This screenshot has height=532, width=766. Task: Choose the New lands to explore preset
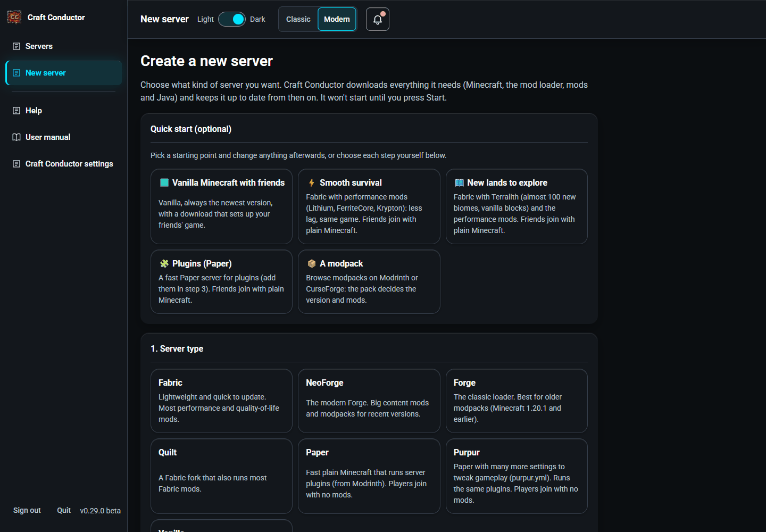(517, 206)
